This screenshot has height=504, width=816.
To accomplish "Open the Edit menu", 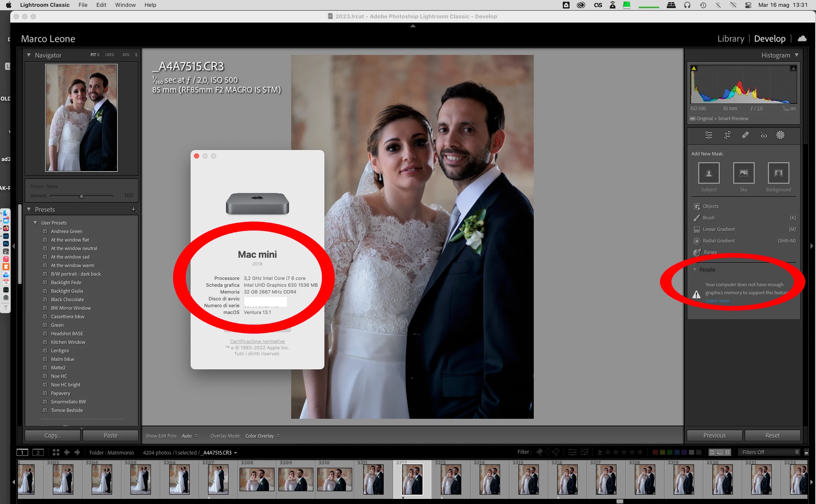I will [101, 5].
